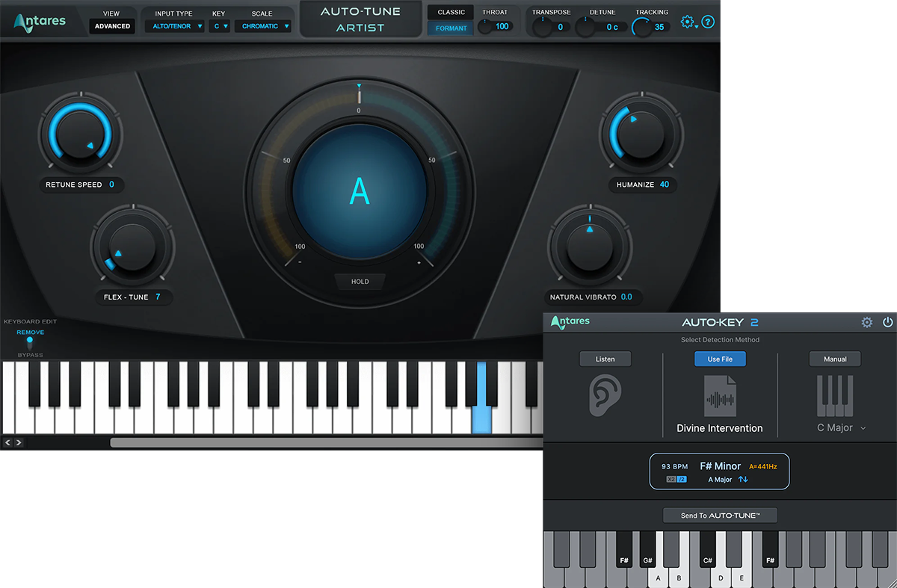
Task: Click the 93 BPM tempo readout
Action: [674, 467]
